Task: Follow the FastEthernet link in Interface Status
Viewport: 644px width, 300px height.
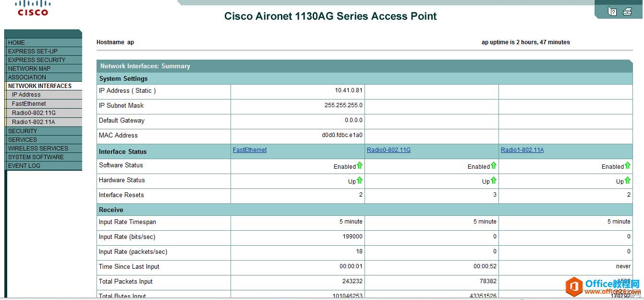Action: tap(250, 150)
